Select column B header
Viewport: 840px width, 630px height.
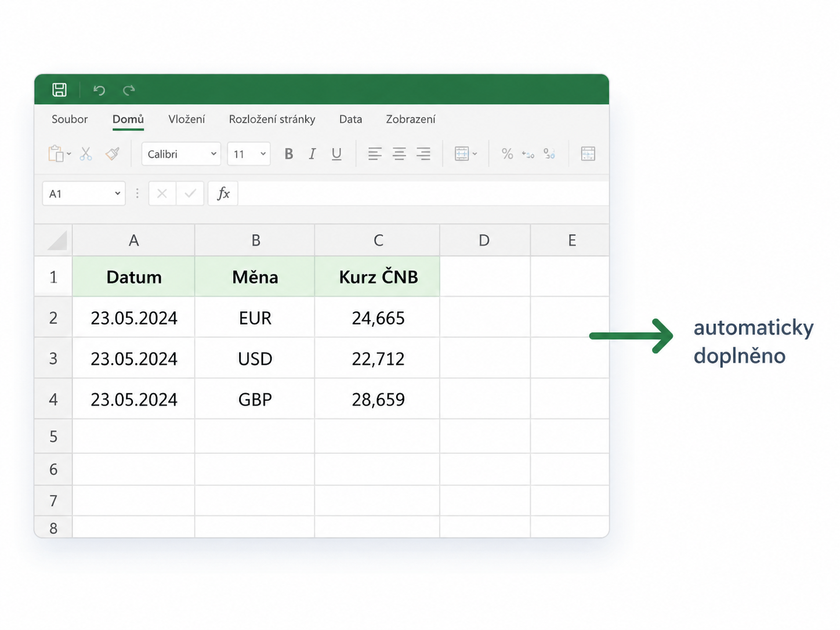[x=255, y=240]
